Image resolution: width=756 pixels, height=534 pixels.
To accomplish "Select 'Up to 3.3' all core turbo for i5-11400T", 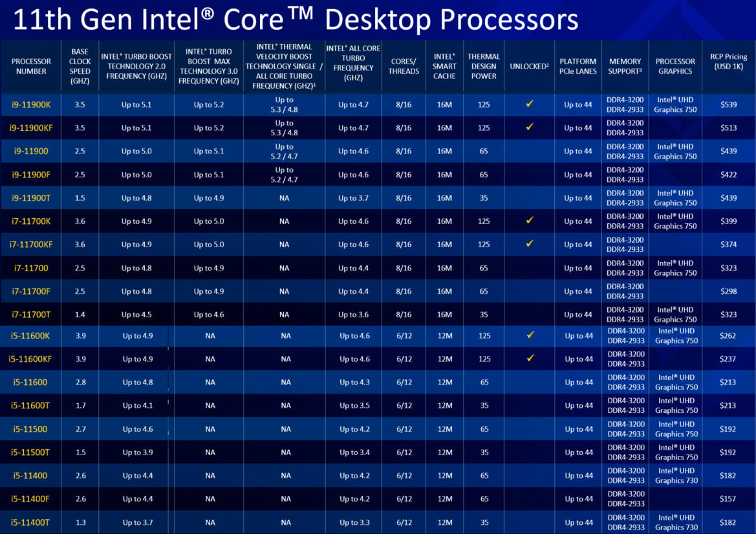I will coord(354,522).
